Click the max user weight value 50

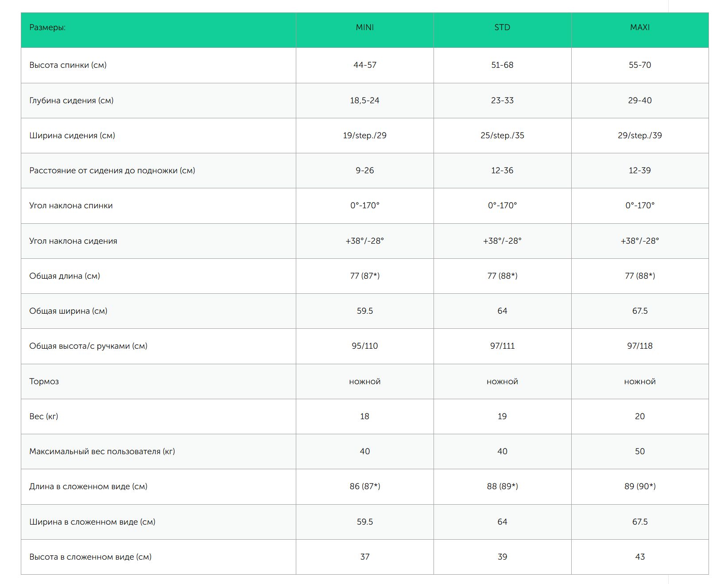640,452
